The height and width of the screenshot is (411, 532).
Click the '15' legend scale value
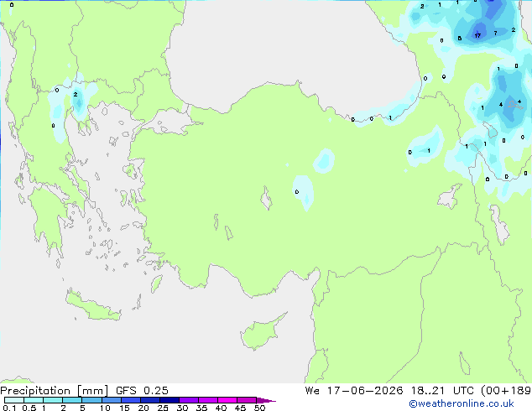[124, 408]
